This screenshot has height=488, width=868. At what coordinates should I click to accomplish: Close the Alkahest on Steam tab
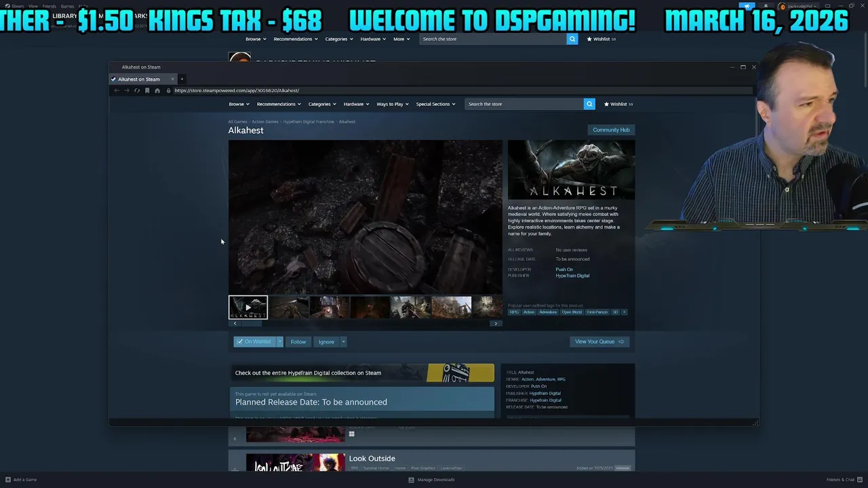tap(172, 79)
